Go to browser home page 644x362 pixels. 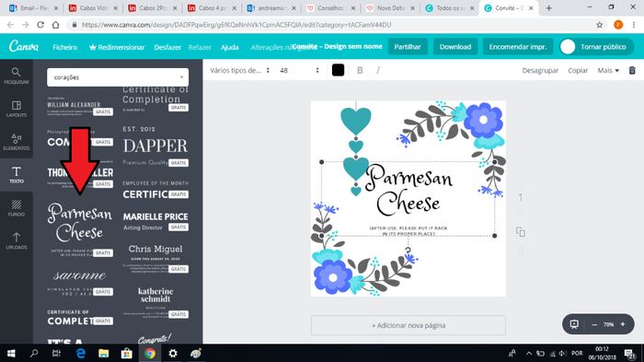pyautogui.click(x=55, y=25)
